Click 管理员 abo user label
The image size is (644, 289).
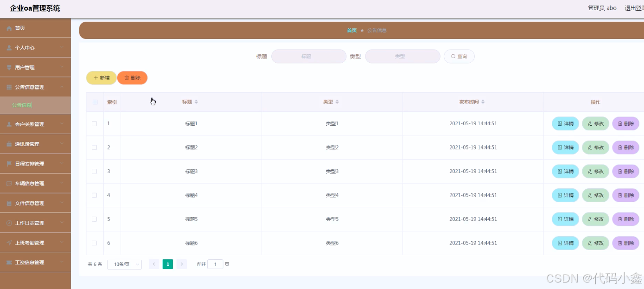click(x=602, y=8)
